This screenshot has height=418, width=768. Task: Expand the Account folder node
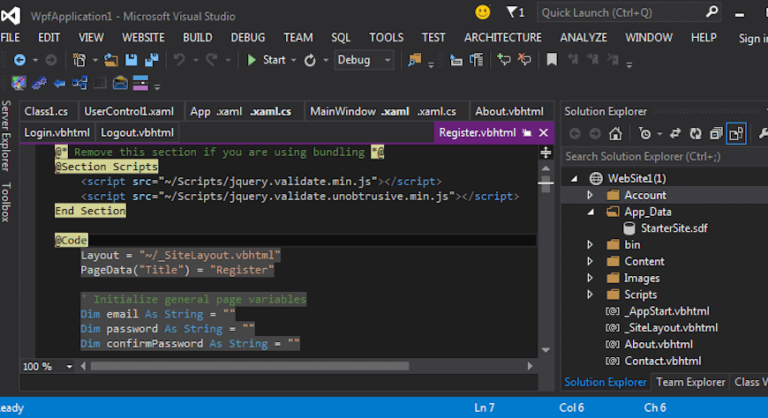tap(590, 195)
